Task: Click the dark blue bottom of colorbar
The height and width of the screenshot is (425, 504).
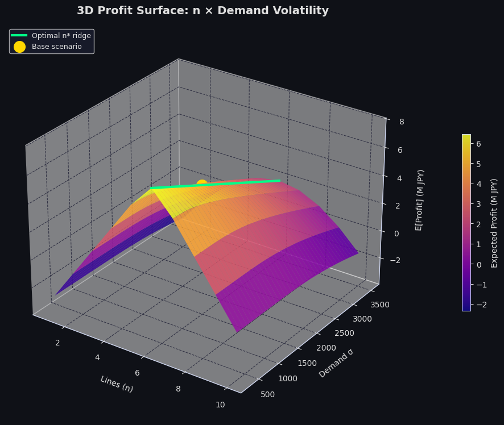Action: 466,308
